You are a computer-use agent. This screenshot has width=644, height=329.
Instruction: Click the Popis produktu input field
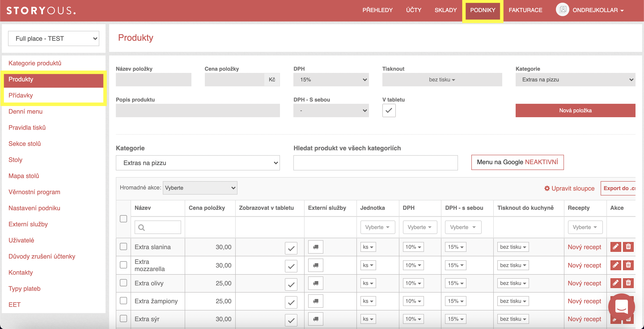198,110
